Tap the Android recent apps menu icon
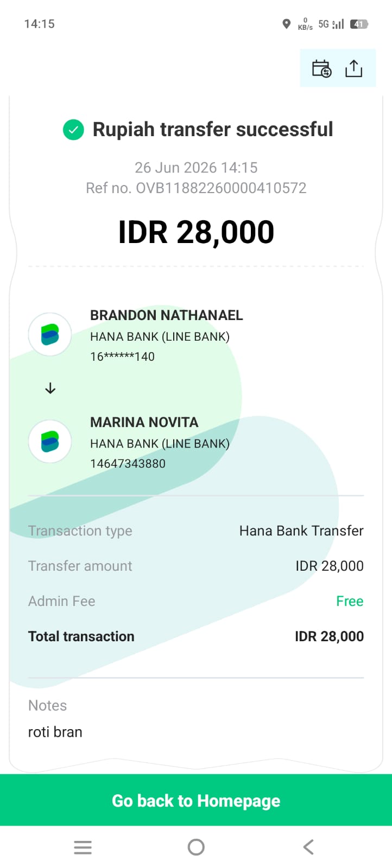This screenshot has width=392, height=868. [83, 847]
